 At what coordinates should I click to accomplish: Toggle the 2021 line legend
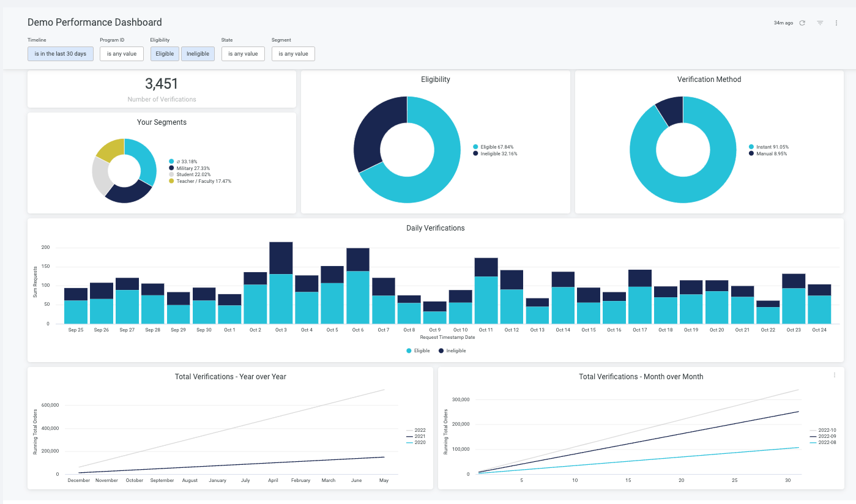point(416,436)
